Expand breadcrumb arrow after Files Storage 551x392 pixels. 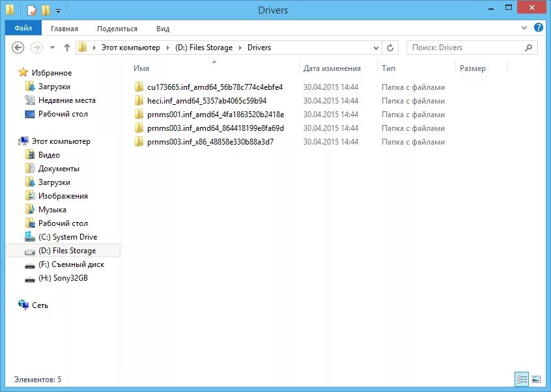[240, 48]
